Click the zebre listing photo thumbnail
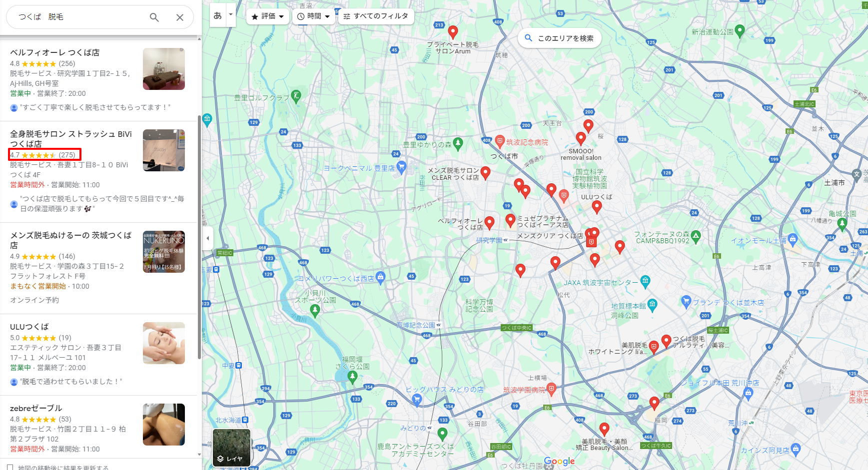Viewport: 868px width, 470px height. 164,425
